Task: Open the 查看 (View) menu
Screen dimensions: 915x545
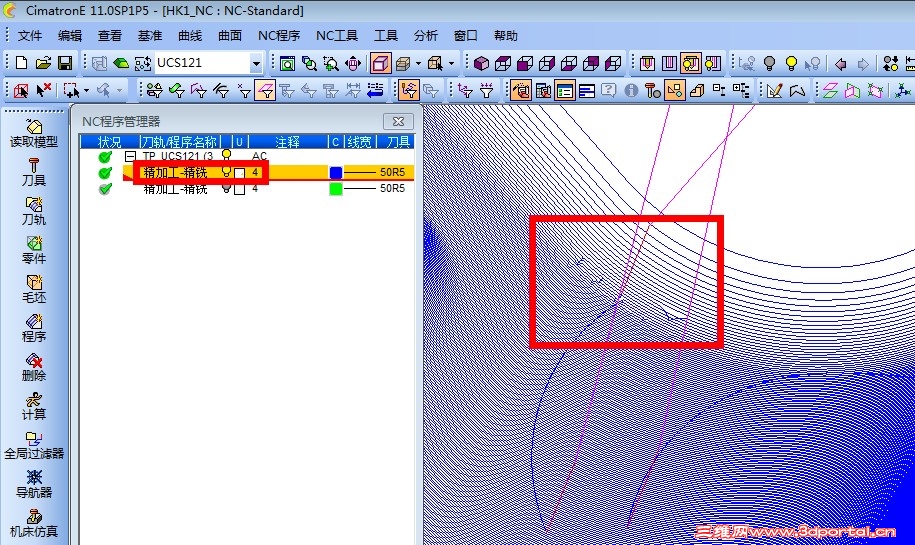Action: 110,36
